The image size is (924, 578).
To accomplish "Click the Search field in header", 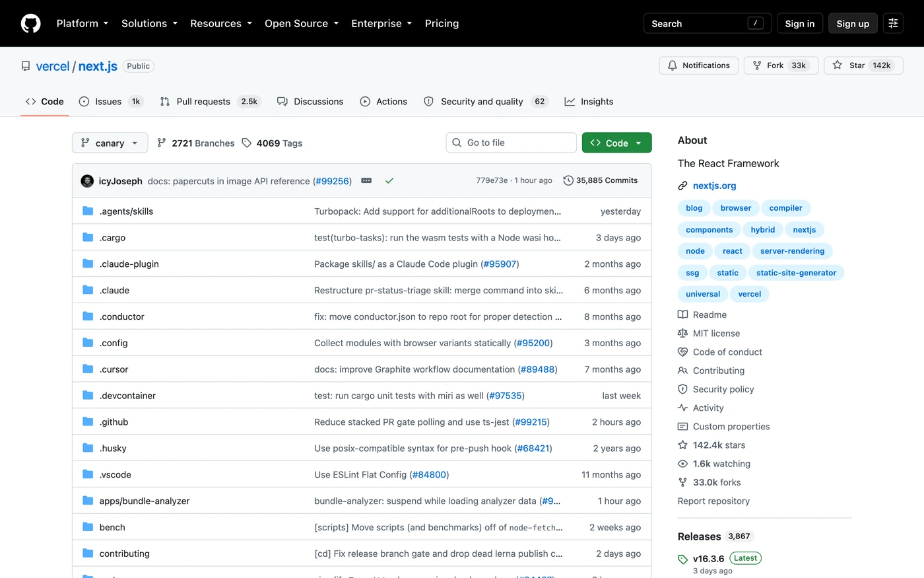I will (x=708, y=23).
